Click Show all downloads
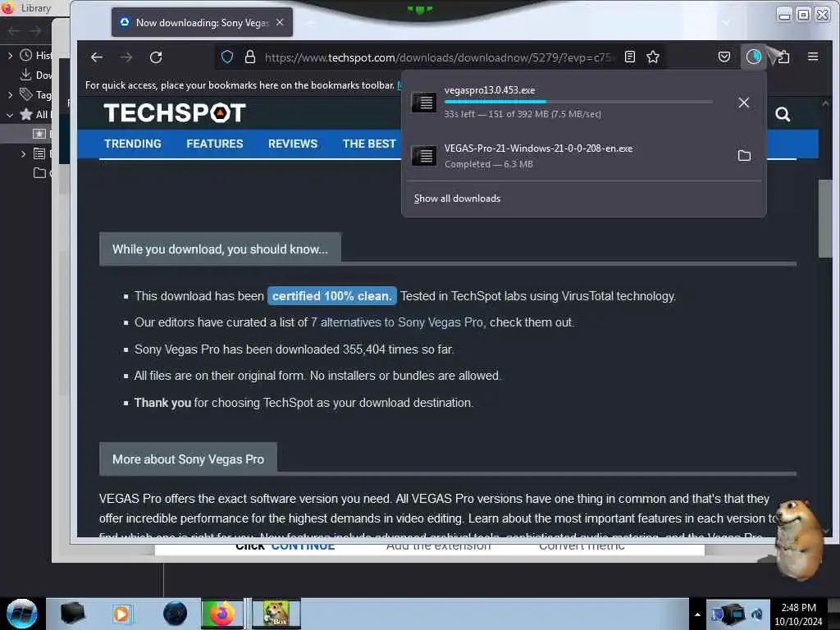 457,199
